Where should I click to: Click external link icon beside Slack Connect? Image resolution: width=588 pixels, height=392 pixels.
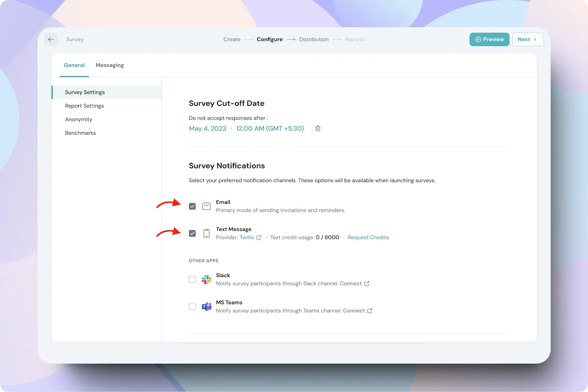click(x=366, y=284)
